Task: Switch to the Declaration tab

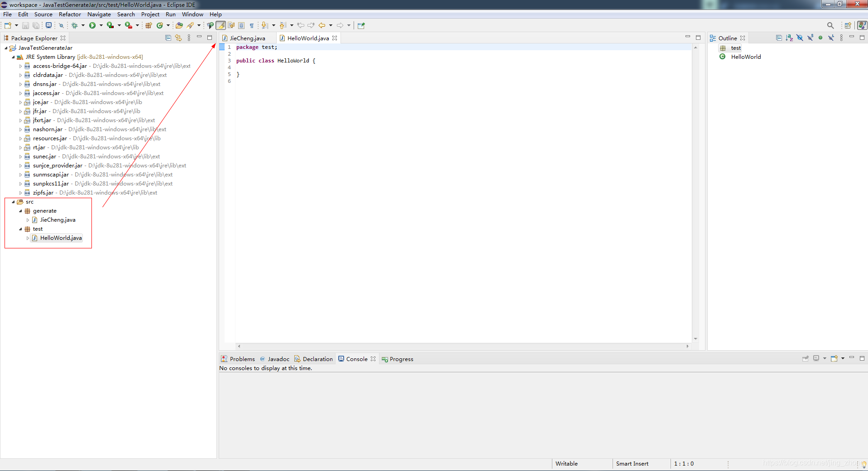Action: coord(314,359)
